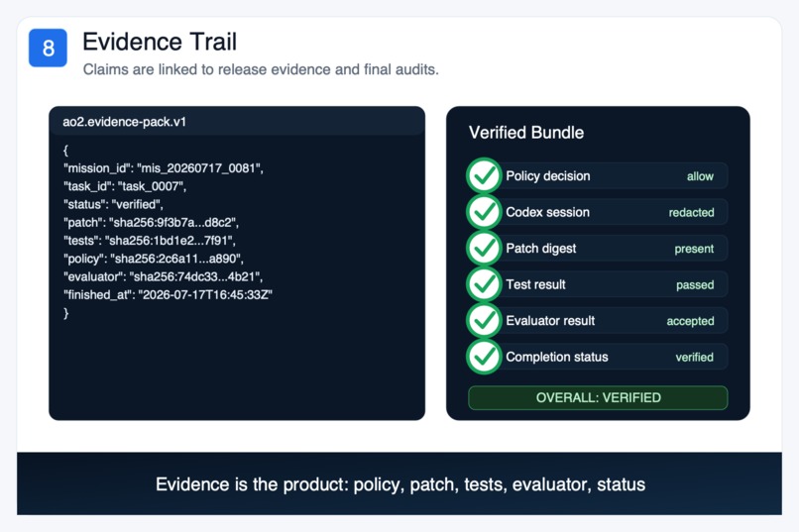
Task: Click the "policy" sha256 hash line
Action: [154, 259]
